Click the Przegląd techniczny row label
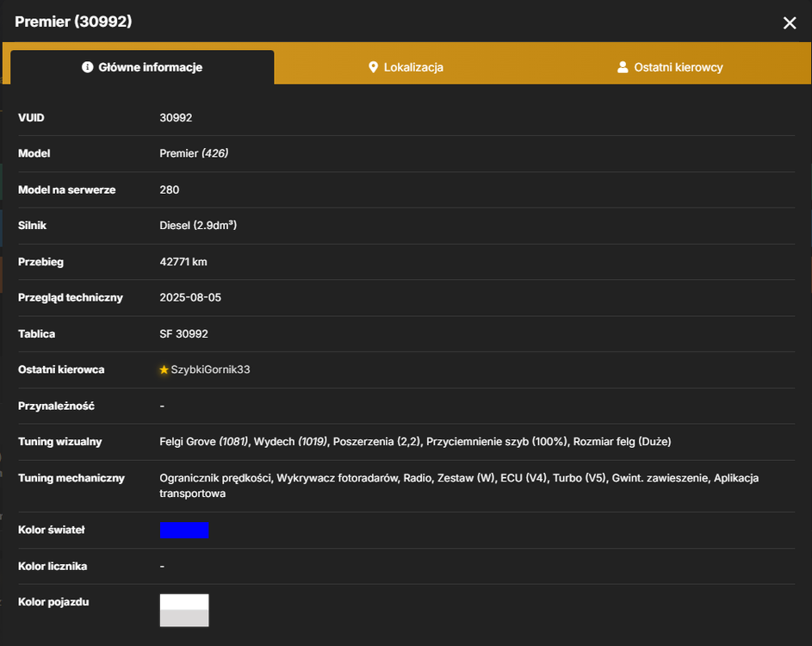The image size is (812, 646). 71,297
